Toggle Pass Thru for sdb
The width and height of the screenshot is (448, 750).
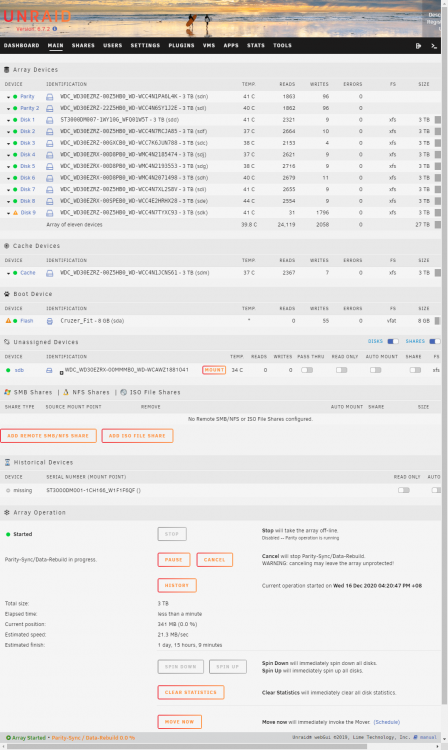[x=307, y=370]
